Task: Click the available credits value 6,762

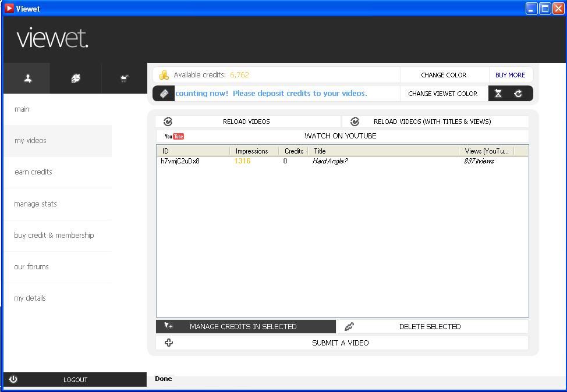Action: [x=239, y=75]
